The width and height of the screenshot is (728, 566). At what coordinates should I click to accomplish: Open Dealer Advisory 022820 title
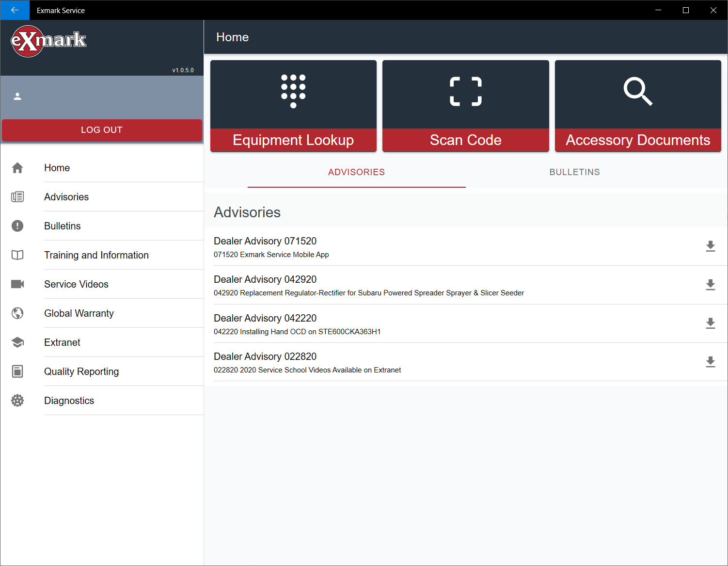coord(265,356)
